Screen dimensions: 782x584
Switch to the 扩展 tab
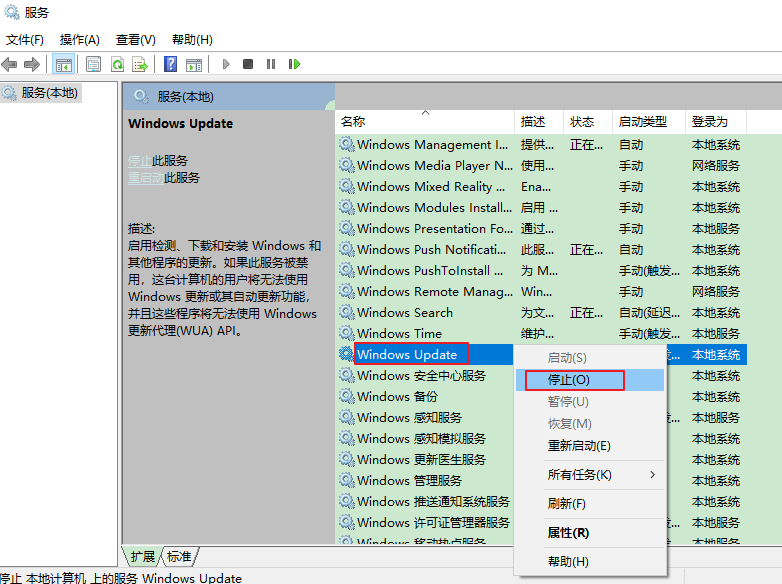point(143,557)
